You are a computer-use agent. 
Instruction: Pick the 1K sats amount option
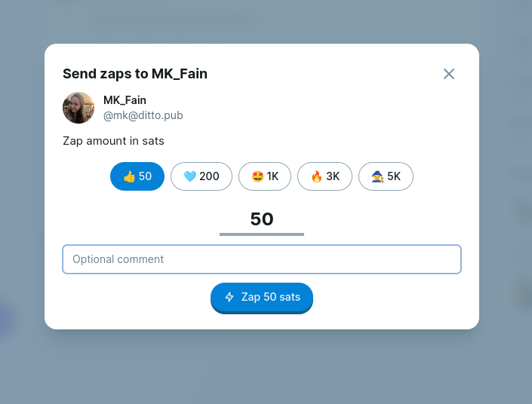coord(265,176)
